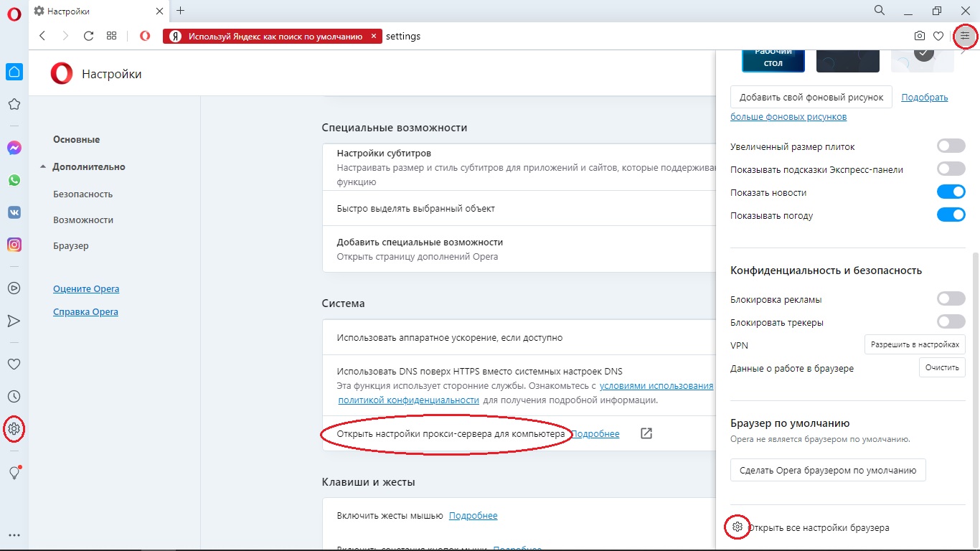Open Facebook Messenger in the sidebar
Viewport: 980px width, 551px height.
14,148
